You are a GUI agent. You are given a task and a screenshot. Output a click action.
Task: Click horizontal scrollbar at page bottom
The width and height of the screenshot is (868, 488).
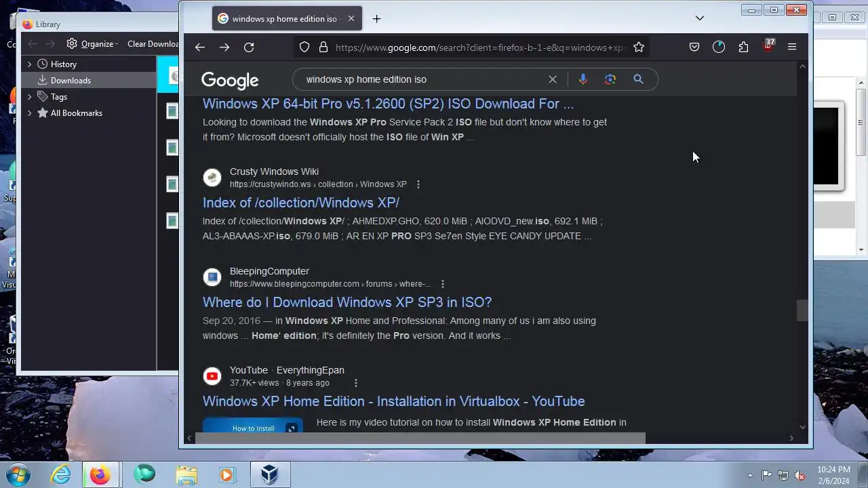[x=420, y=439]
